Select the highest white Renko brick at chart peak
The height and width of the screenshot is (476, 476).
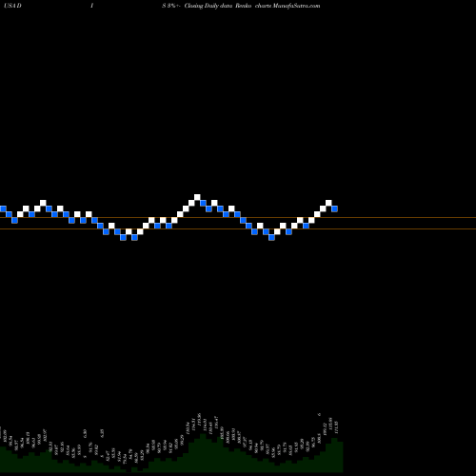click(x=197, y=197)
